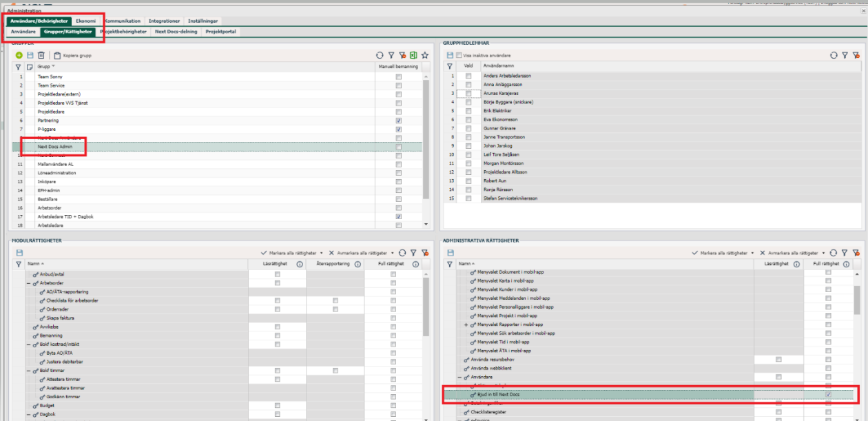Save changes in Modulrättigheter panel
Screen dimensions: 868x421
[x=19, y=253]
